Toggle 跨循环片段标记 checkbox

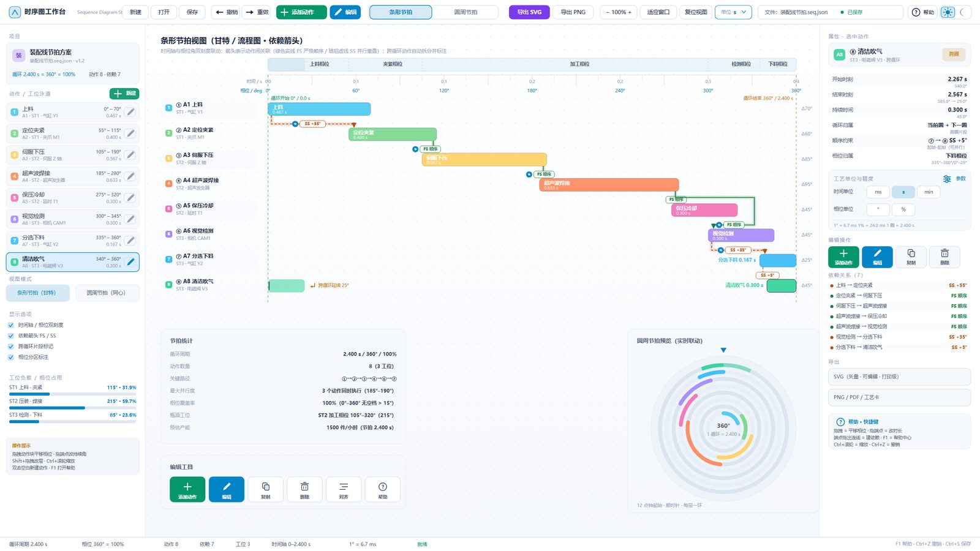pos(10,347)
